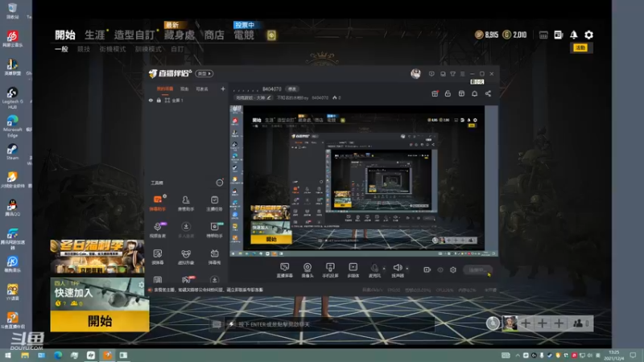
Task: Edit the game category label with pencil
Action: pos(253,97)
